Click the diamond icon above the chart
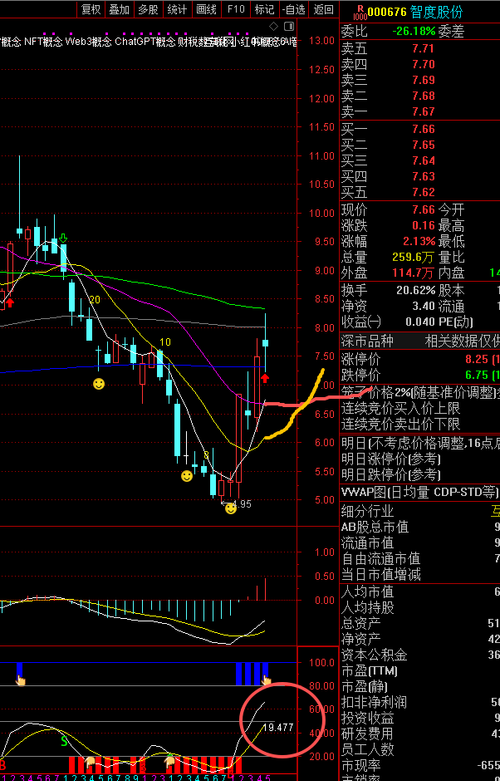The width and height of the screenshot is (500, 781). pos(273,26)
